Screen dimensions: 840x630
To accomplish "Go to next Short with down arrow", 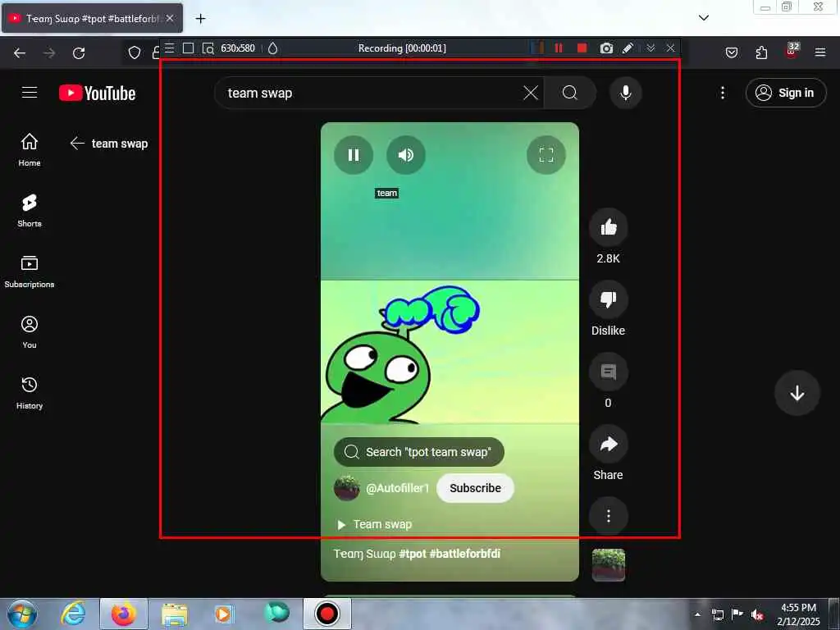I will 797,393.
